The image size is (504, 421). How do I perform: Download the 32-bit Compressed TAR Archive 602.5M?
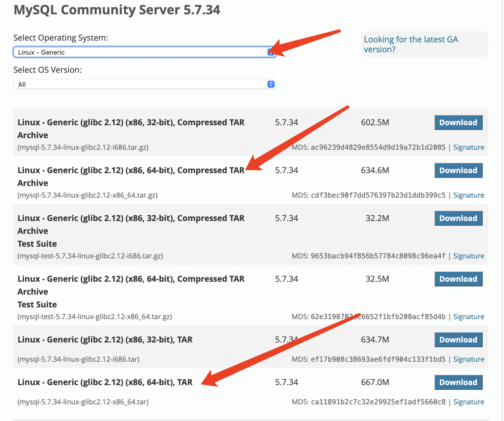458,123
